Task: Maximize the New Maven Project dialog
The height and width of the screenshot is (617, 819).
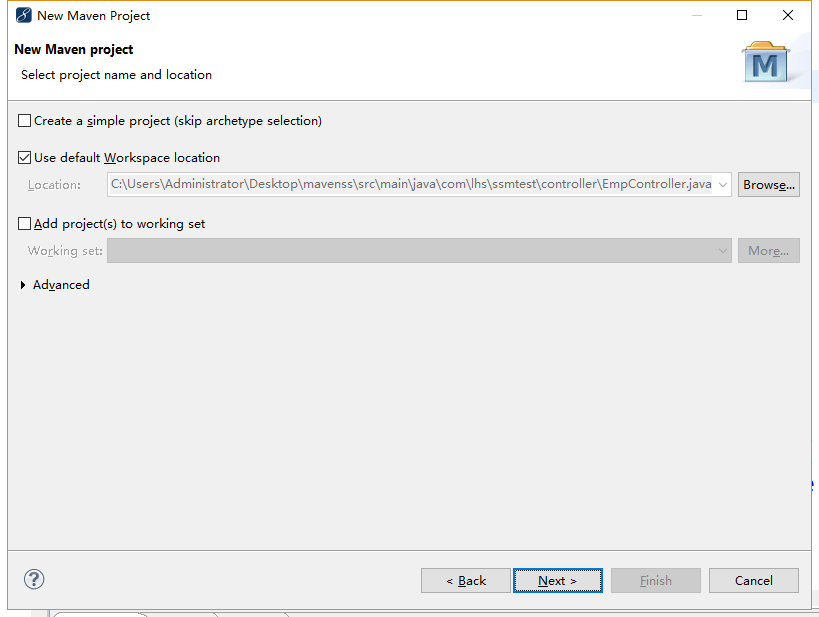Action: pyautogui.click(x=742, y=15)
